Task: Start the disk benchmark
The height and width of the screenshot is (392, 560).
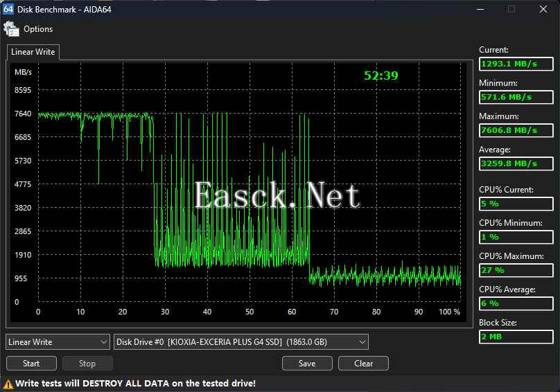Action: tap(31, 364)
